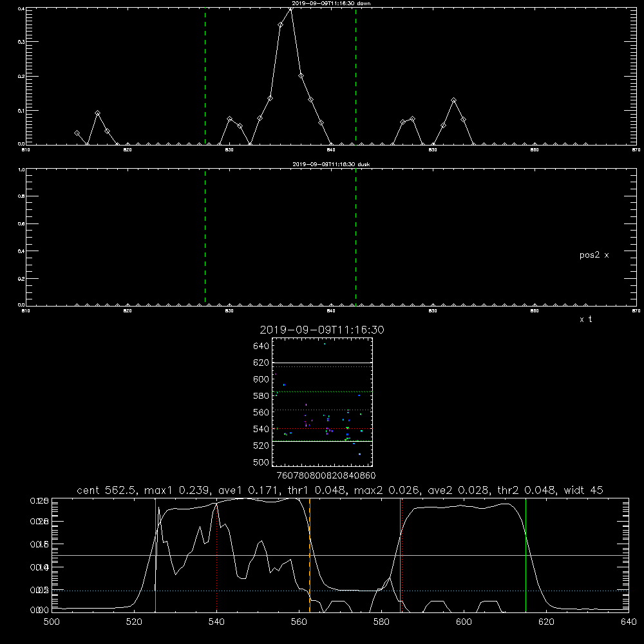Click the upper white horizontal line in scatter plot
This screenshot has width=644, height=644.
click(322, 363)
